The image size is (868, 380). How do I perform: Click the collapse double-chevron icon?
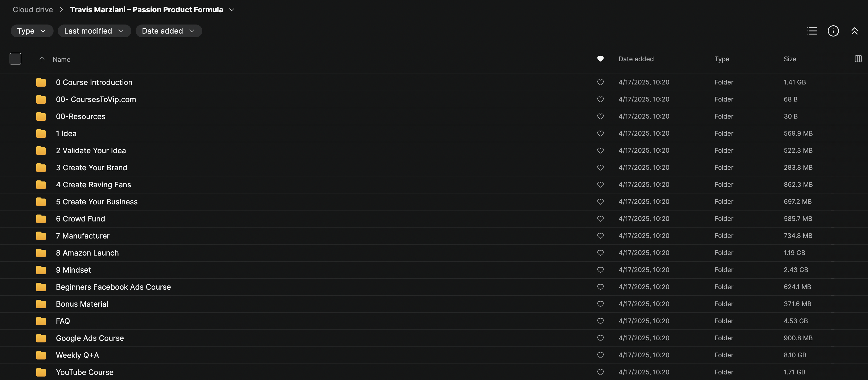[854, 31]
